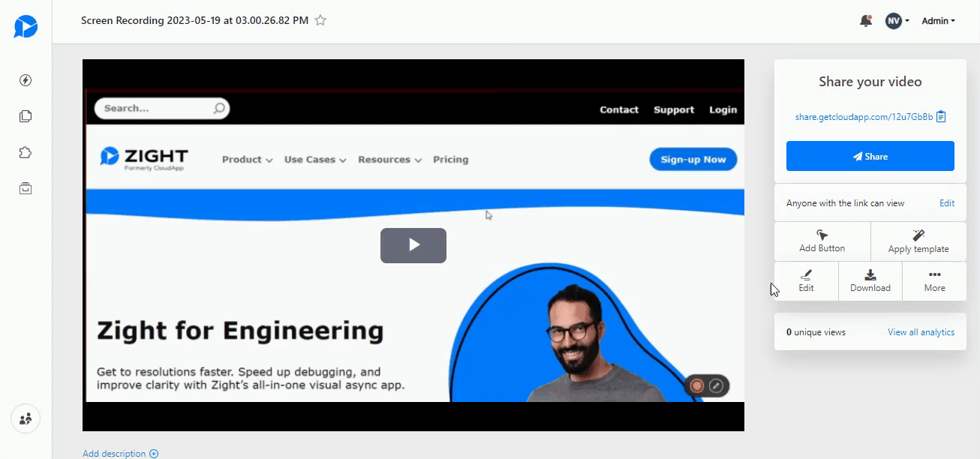Click the red record icon in video

pyautogui.click(x=697, y=385)
